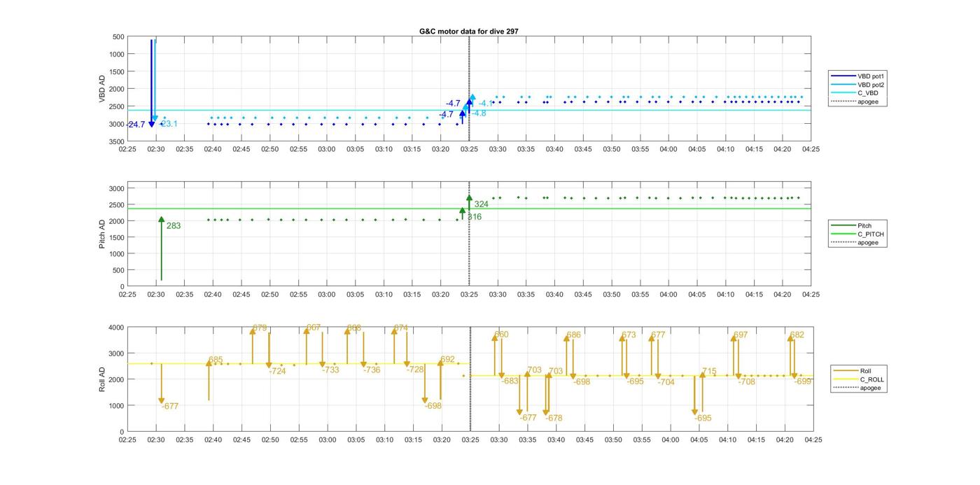
Task: Click the "-708" roll annotation
Action: [x=746, y=382]
